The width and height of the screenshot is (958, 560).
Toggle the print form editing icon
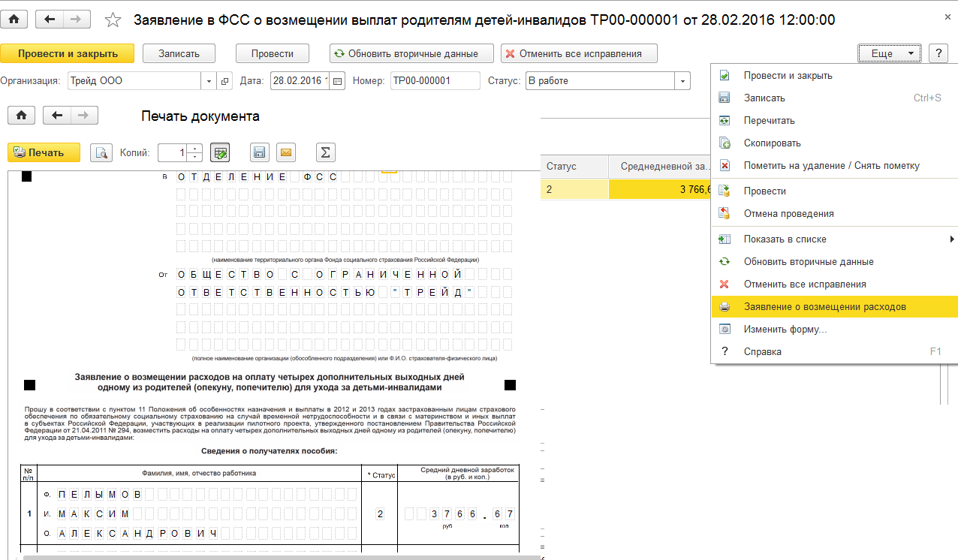click(x=220, y=152)
